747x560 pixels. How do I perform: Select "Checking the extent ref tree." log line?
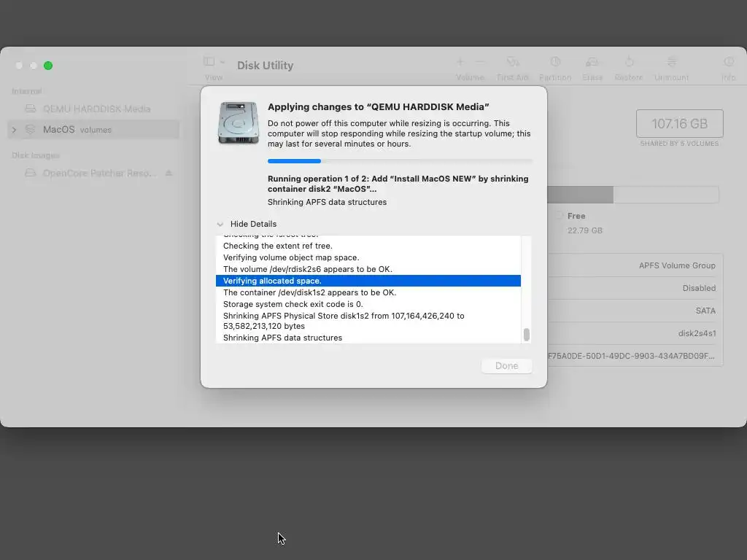click(368, 246)
